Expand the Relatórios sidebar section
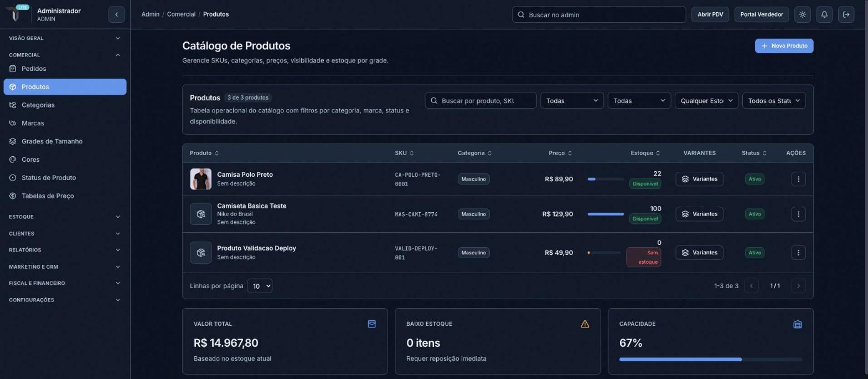868x379 pixels. pos(65,250)
